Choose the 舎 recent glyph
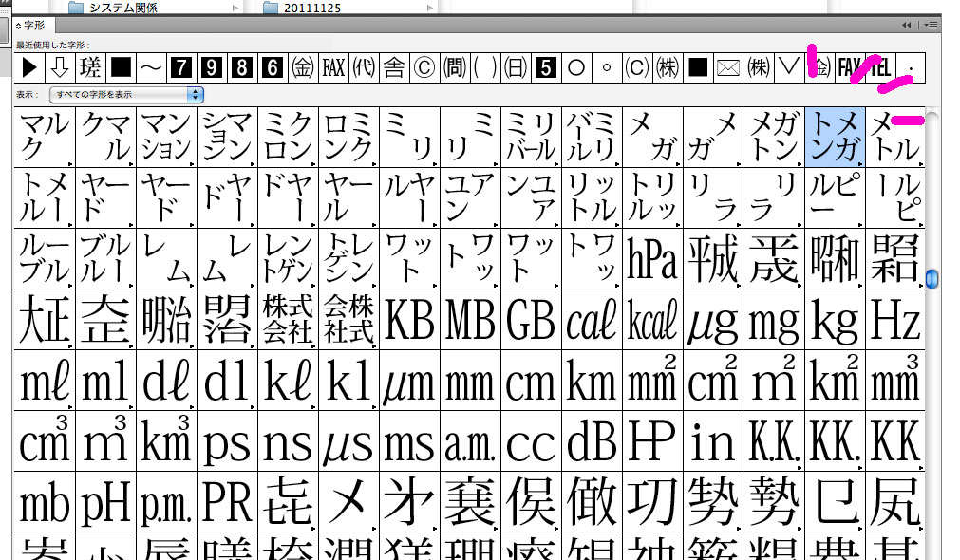Screen dimensions: 960x560 (394, 67)
